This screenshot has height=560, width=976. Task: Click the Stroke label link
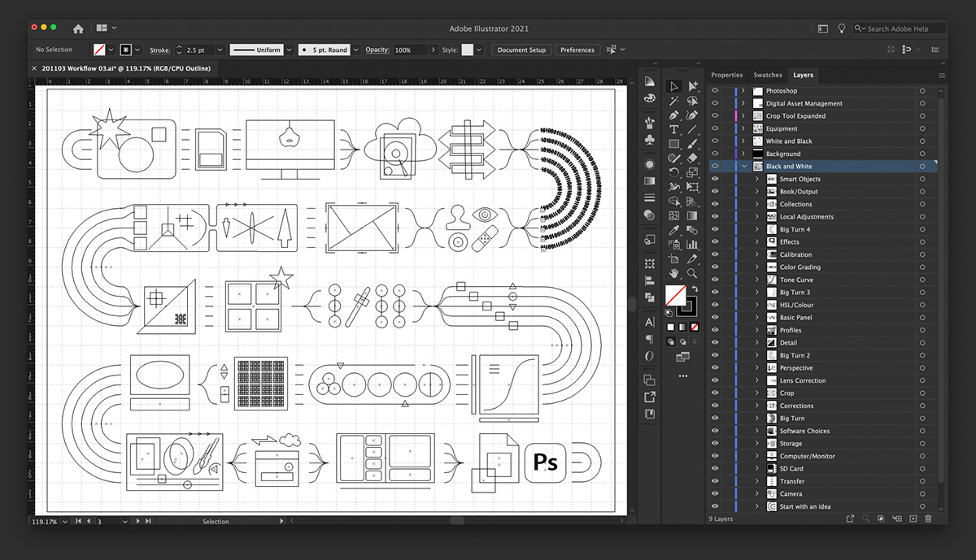159,50
